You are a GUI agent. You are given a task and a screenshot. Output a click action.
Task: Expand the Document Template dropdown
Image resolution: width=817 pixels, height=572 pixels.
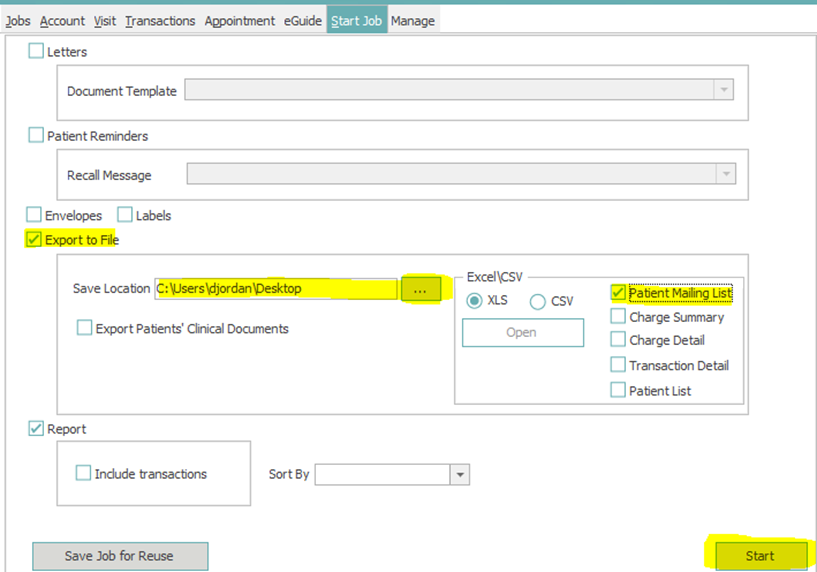point(722,91)
